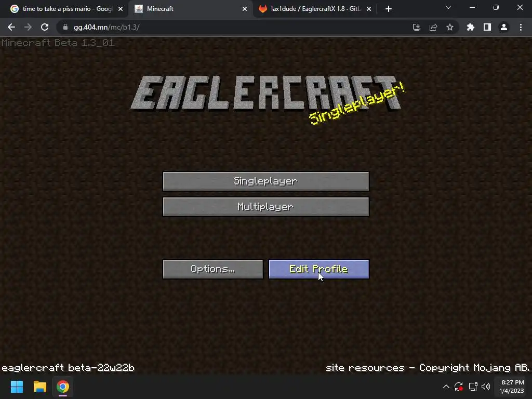The width and height of the screenshot is (532, 399).
Task: Open Edit Profile screen
Action: point(318,269)
